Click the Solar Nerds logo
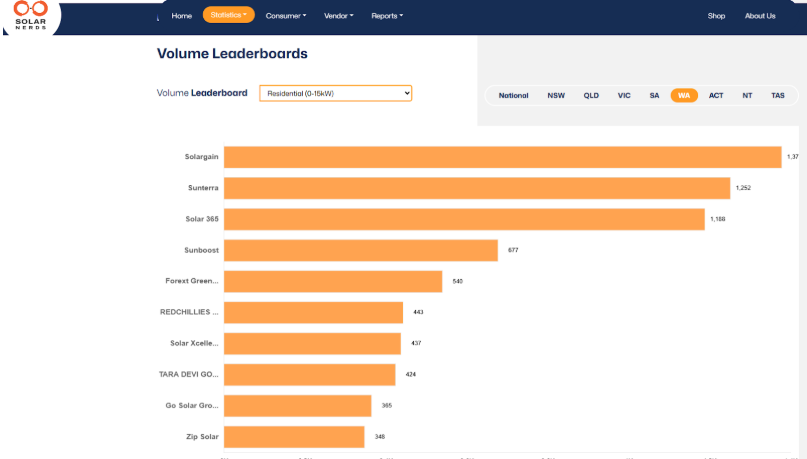This screenshot has width=807, height=459. tap(31, 15)
